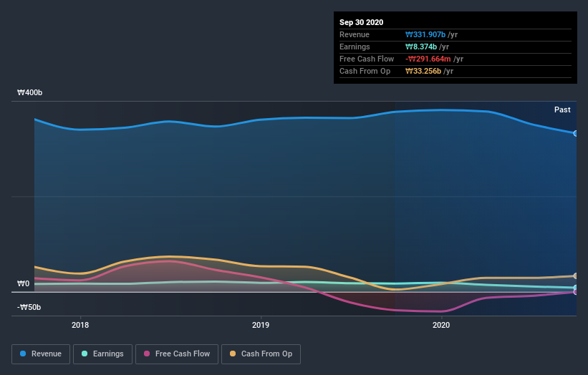Click the Revenue endpoint marker on the chart
The height and width of the screenshot is (375, 588).
pos(576,133)
